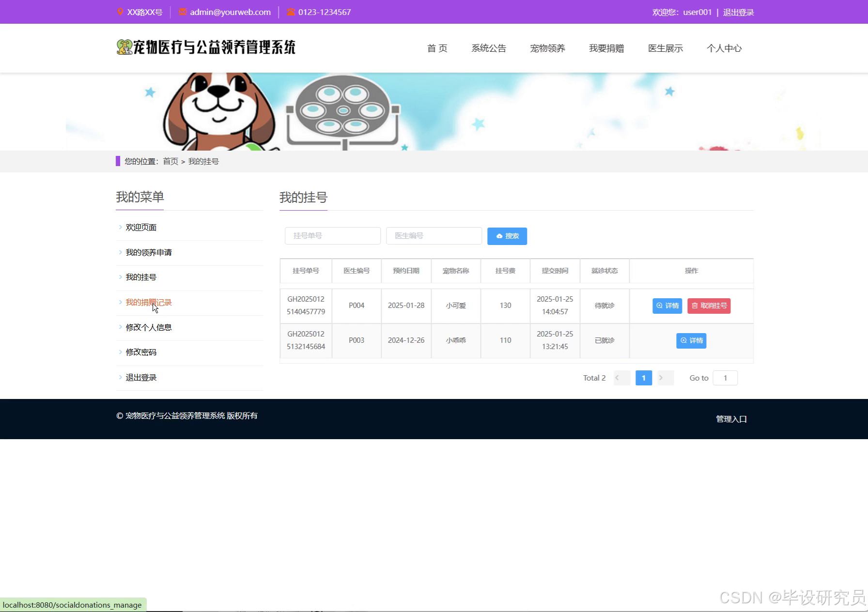This screenshot has width=868, height=612.
Task: Click the 2024-12-26 appointment date cell
Action: [x=406, y=340]
